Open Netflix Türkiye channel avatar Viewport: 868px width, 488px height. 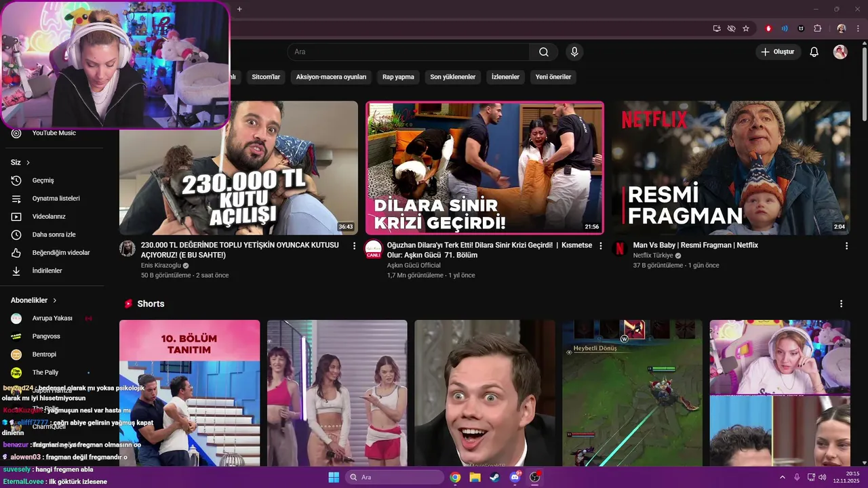pos(620,249)
